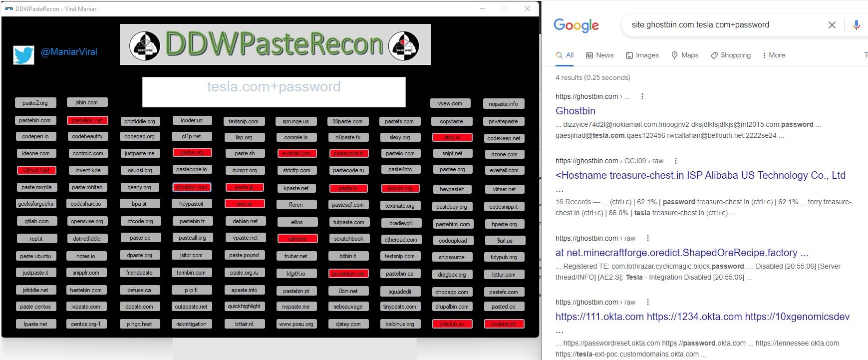Image resolution: width=868 pixels, height=360 pixels.
Task: Open the Ghostbin search result title
Action: tap(576, 111)
